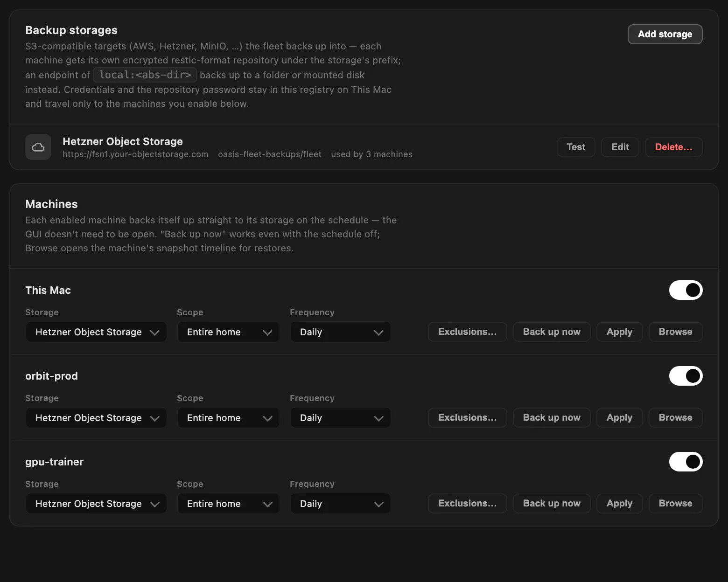Open Storage dropdown for gpu-trainer
The height and width of the screenshot is (582, 728).
pos(96,504)
